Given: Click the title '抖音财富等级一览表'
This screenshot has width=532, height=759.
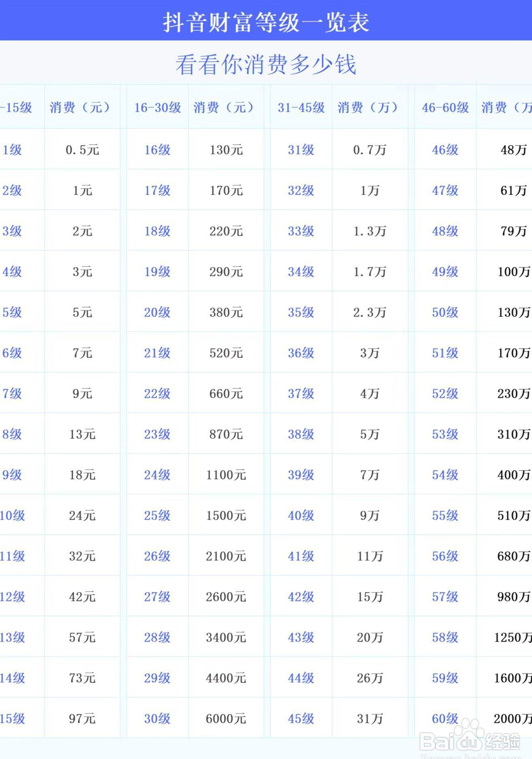Looking at the screenshot, I should (x=266, y=22).
